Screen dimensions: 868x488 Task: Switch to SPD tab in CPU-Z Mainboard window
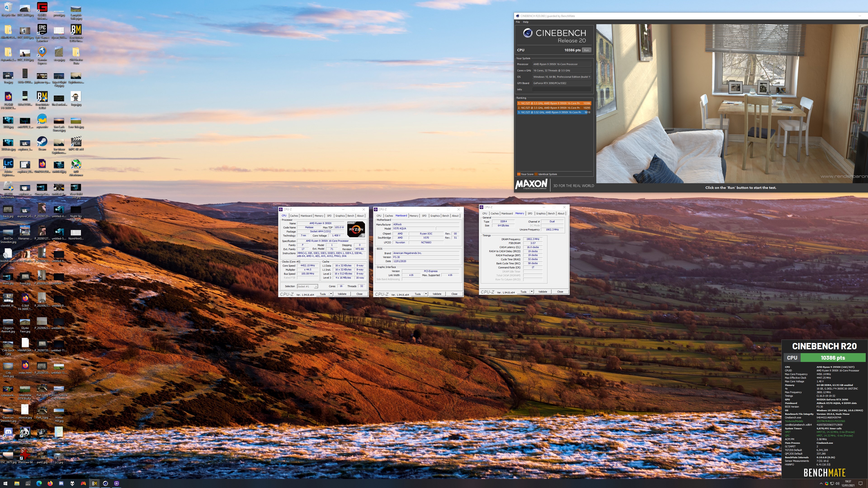click(424, 216)
